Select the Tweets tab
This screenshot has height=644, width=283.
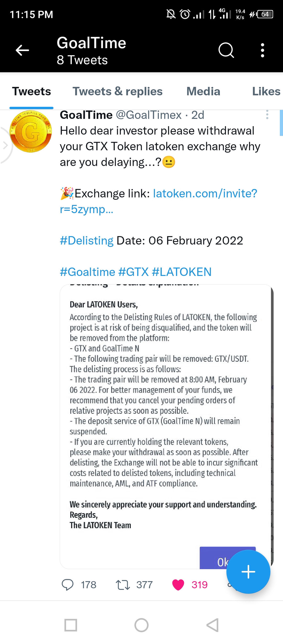pos(32,91)
